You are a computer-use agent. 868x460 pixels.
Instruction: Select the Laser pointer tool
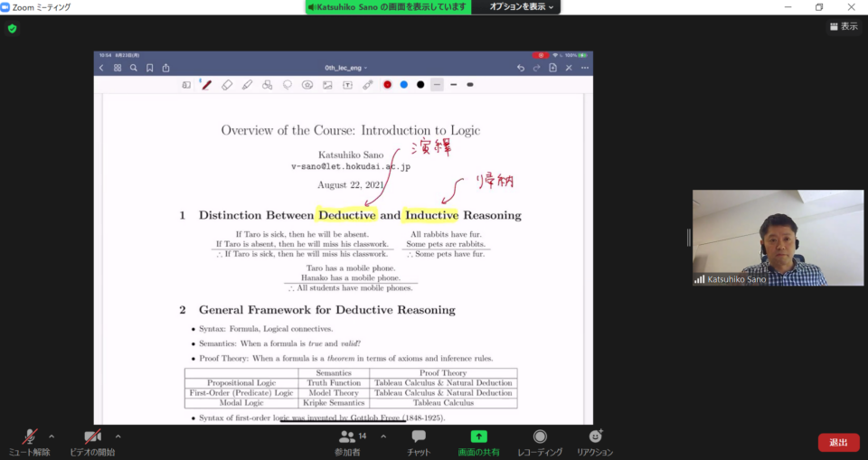(x=368, y=85)
